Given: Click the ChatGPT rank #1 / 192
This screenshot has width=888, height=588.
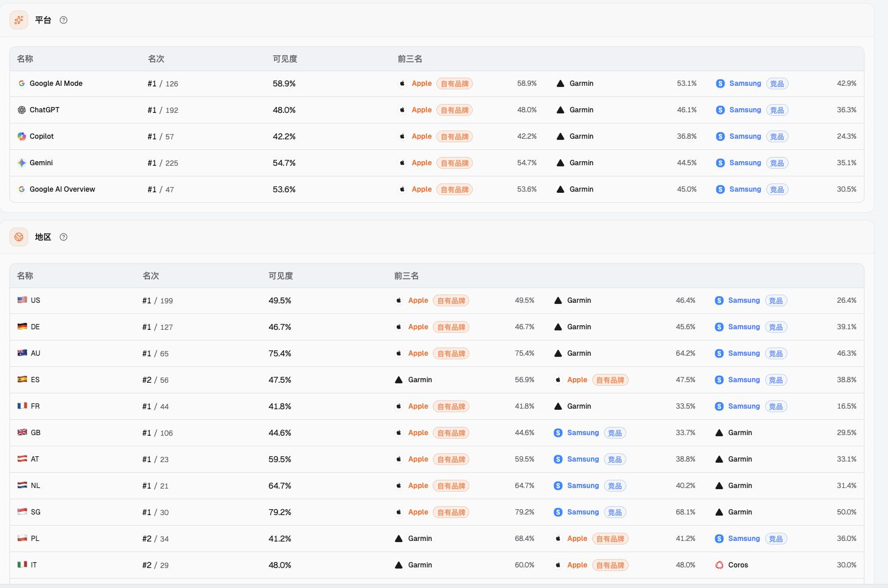Looking at the screenshot, I should (163, 110).
